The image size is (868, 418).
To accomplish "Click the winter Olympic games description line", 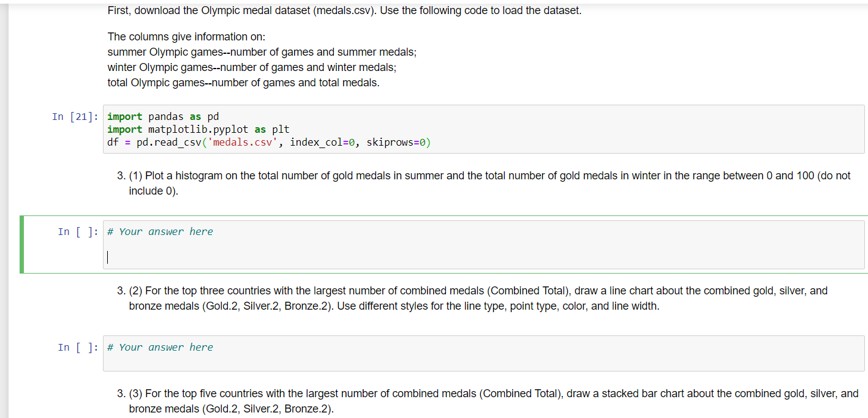I will [251, 67].
